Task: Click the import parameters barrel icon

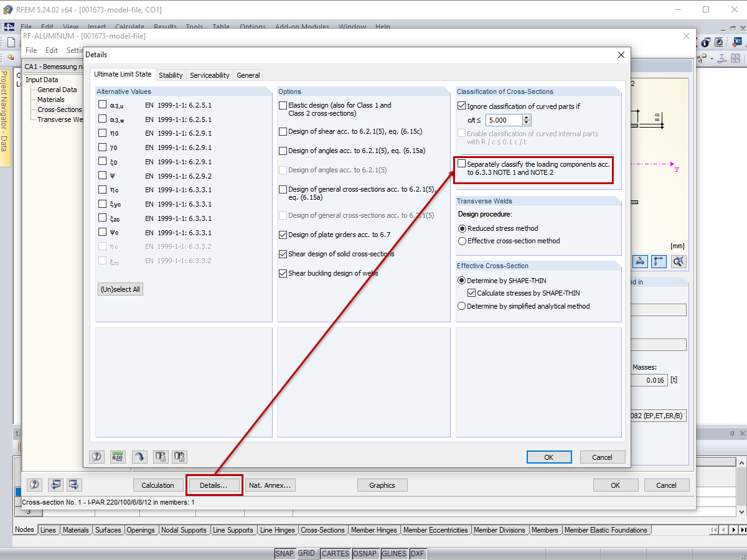Action: (x=179, y=457)
